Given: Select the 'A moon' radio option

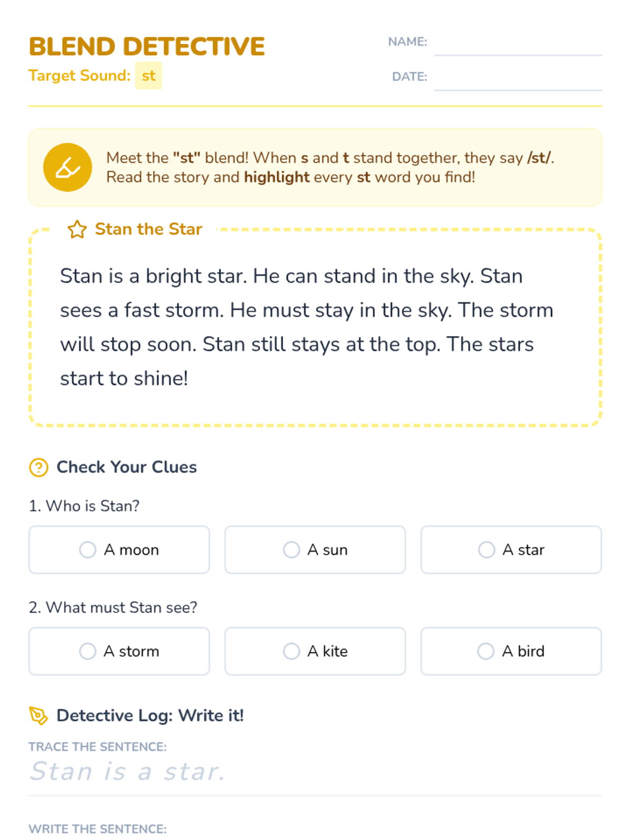Looking at the screenshot, I should [x=119, y=550].
